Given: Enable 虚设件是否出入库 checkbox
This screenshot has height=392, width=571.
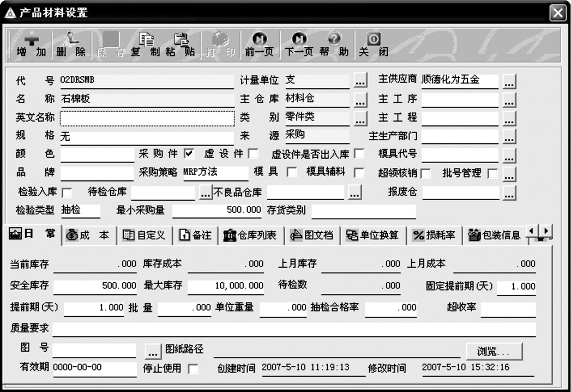Looking at the screenshot, I should pos(359,154).
